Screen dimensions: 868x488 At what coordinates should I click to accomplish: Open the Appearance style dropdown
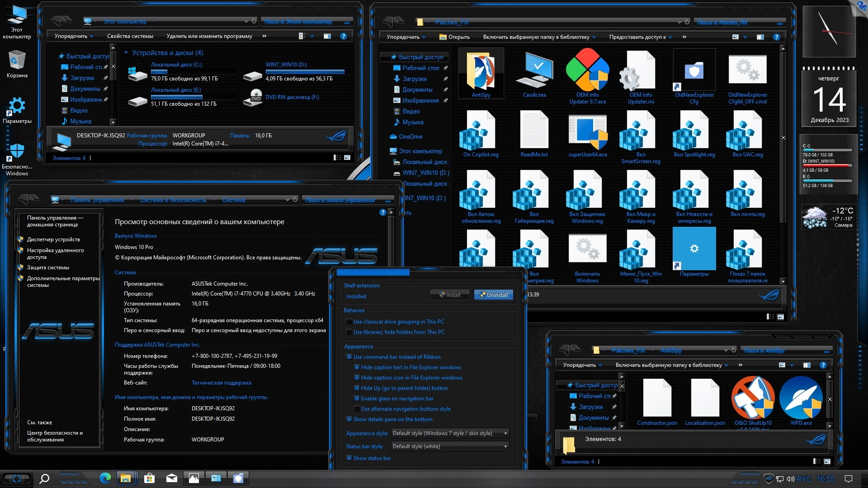(450, 433)
